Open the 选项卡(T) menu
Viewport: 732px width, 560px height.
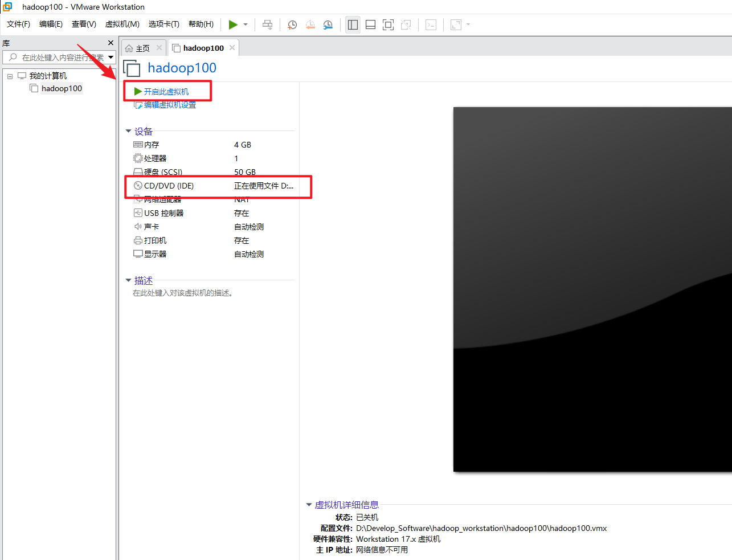click(x=163, y=24)
